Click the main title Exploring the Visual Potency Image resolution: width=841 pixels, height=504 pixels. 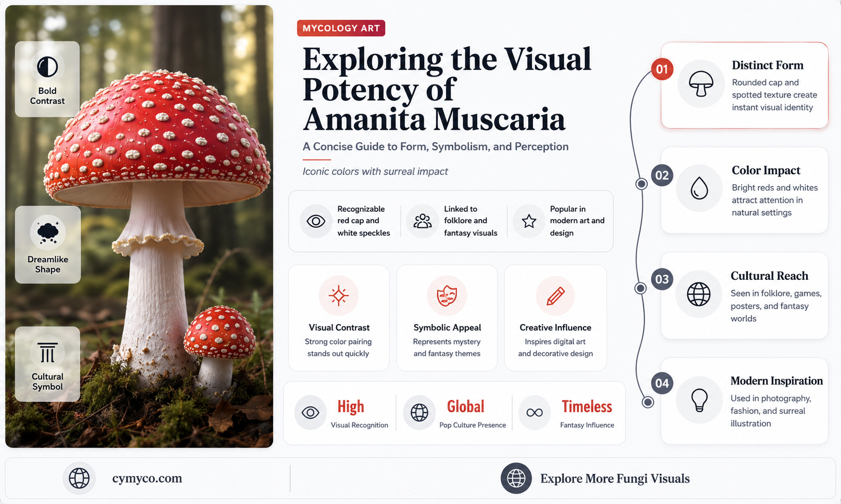[447, 89]
